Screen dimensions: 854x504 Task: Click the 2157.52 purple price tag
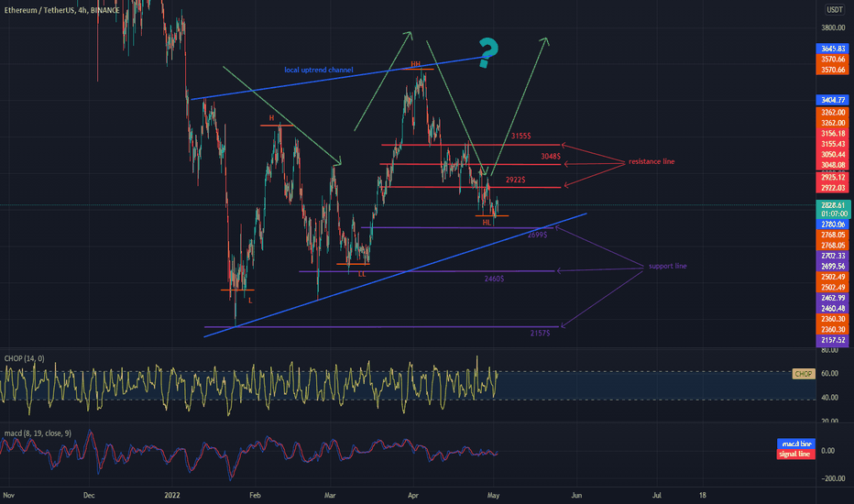tap(833, 340)
